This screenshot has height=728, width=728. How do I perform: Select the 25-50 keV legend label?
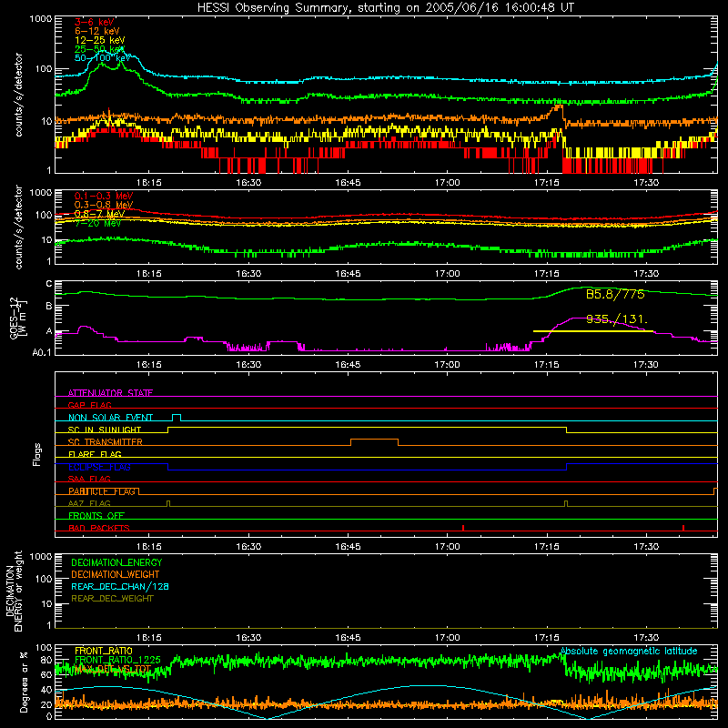tap(100, 49)
